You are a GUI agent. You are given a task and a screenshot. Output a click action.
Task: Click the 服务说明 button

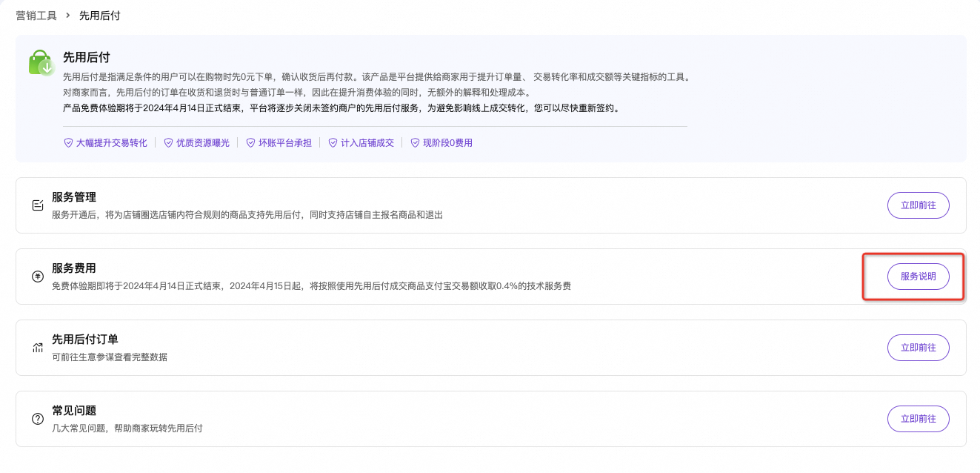918,276
